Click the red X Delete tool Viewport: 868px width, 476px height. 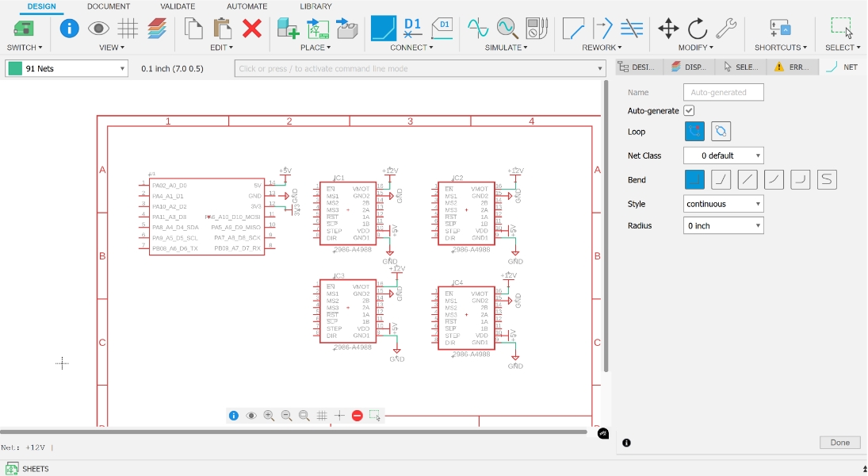[x=252, y=29]
